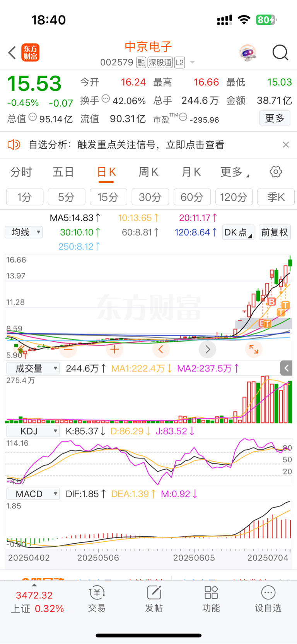The width and height of the screenshot is (297, 644).
Task: Tap the MA5:14.83 value
Action: point(75,218)
